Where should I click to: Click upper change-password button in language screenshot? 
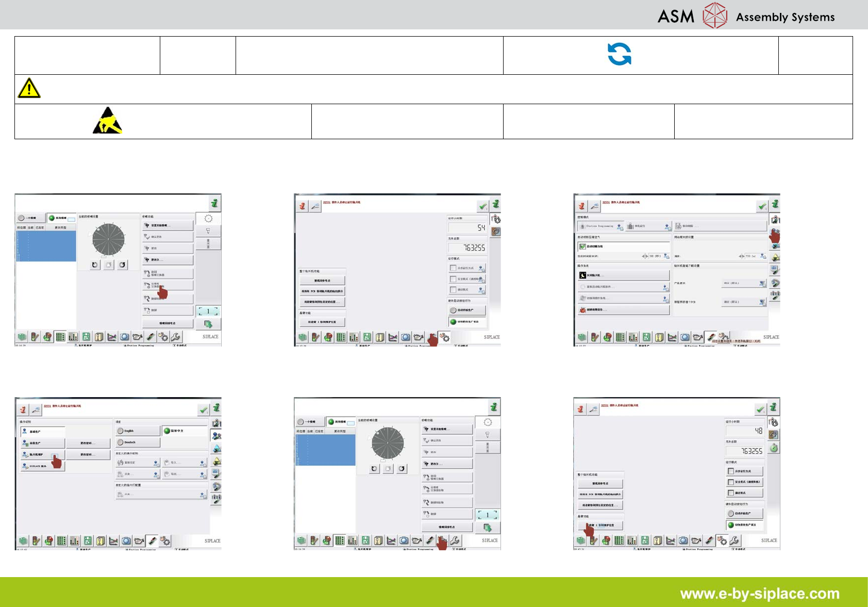88,443
